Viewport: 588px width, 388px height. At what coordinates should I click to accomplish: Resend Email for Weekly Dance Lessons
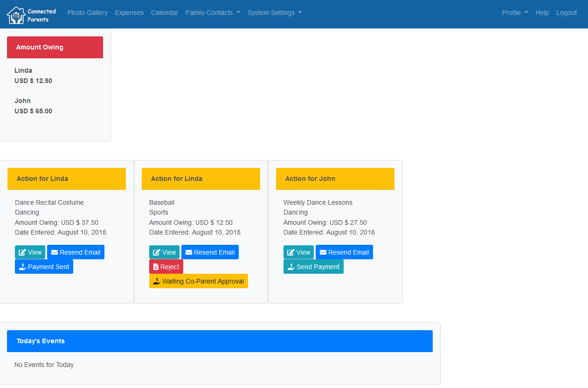tap(344, 252)
